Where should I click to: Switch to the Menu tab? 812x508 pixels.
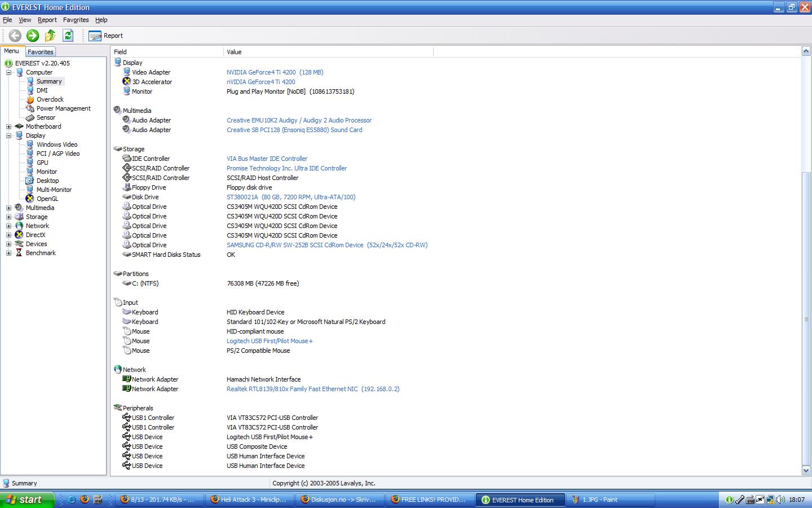(12, 51)
